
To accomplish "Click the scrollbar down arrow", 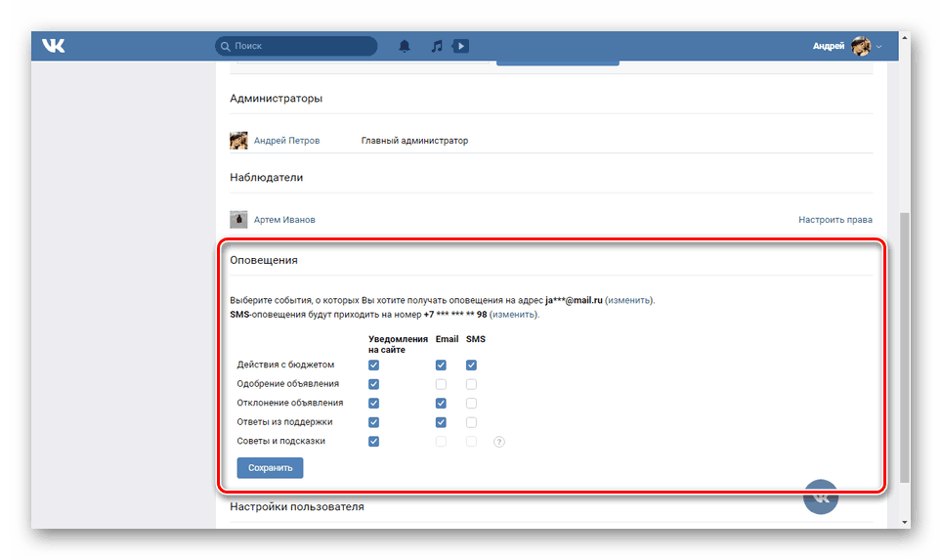I will tap(904, 523).
